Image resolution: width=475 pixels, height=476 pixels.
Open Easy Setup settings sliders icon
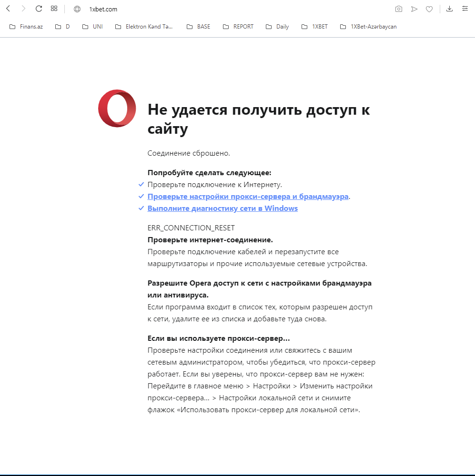[465, 9]
